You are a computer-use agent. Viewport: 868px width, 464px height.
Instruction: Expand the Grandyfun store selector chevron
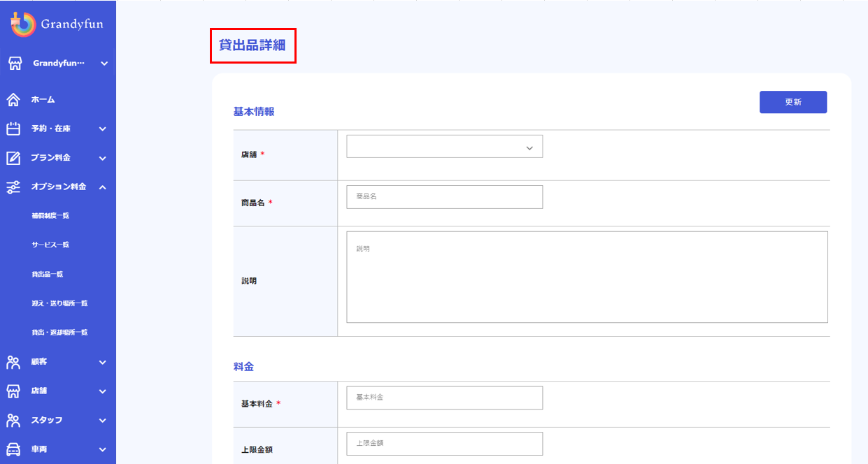[x=104, y=64]
